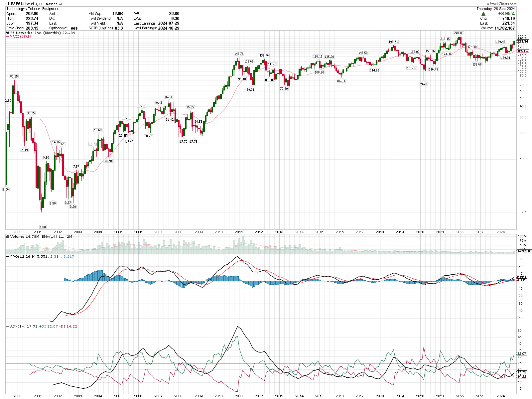Click the 1.88 low price label

click(43, 227)
